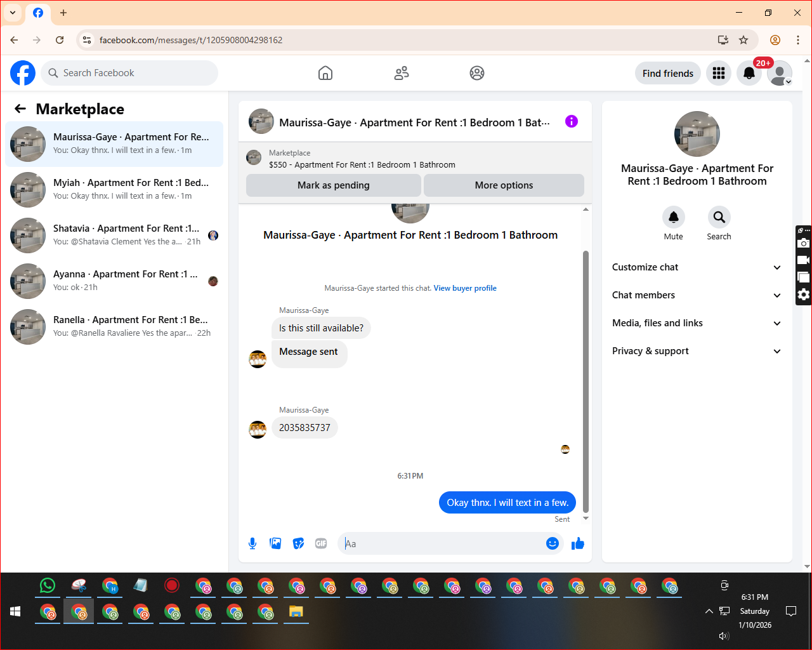The image size is (812, 650).
Task: Click the listing thumbnail in the Marketplace banner
Action: pyautogui.click(x=254, y=158)
